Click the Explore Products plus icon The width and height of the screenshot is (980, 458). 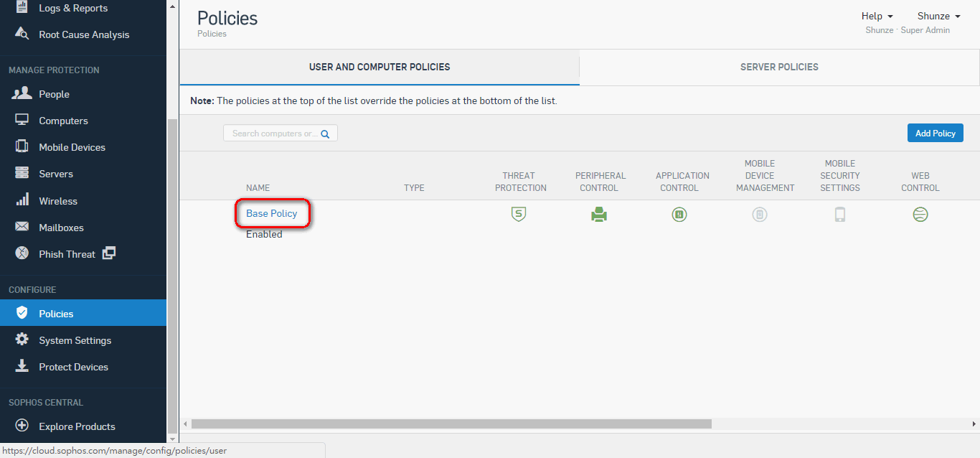pos(22,426)
